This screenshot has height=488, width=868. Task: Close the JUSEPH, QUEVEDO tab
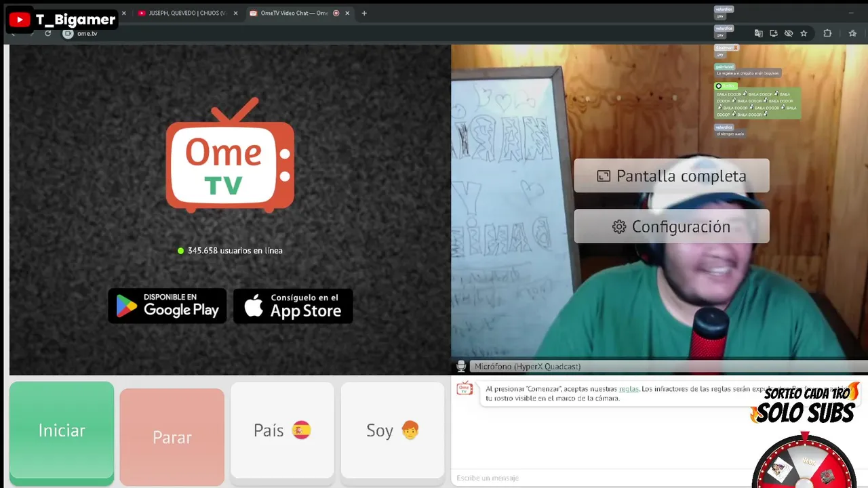(x=236, y=13)
